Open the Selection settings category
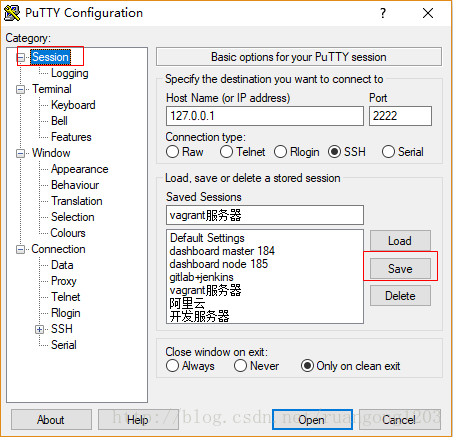The image size is (453, 437). click(73, 217)
